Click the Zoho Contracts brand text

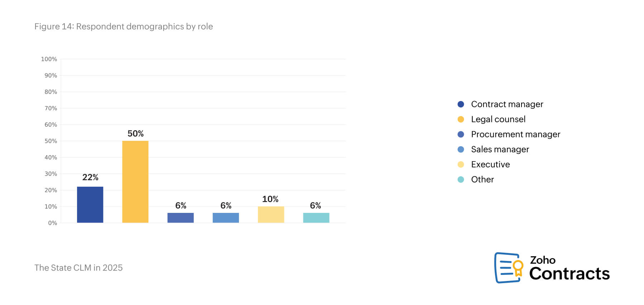pyautogui.click(x=569, y=268)
